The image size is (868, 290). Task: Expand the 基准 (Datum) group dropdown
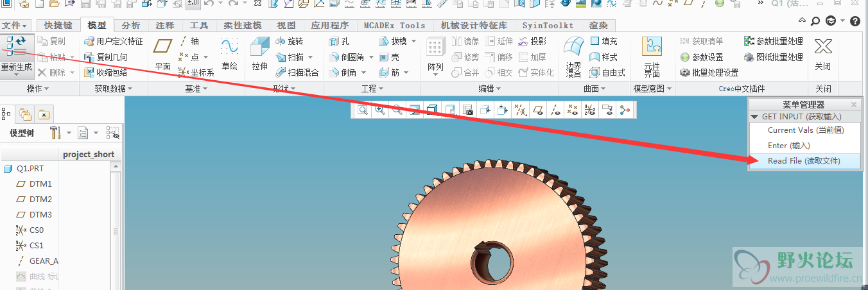(x=196, y=89)
